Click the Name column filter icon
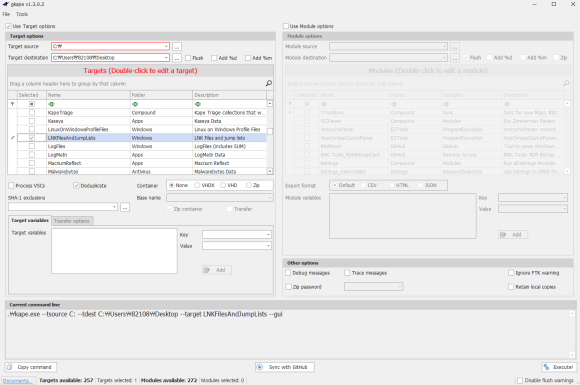The width and height of the screenshot is (580, 385). pyautogui.click(x=51, y=104)
